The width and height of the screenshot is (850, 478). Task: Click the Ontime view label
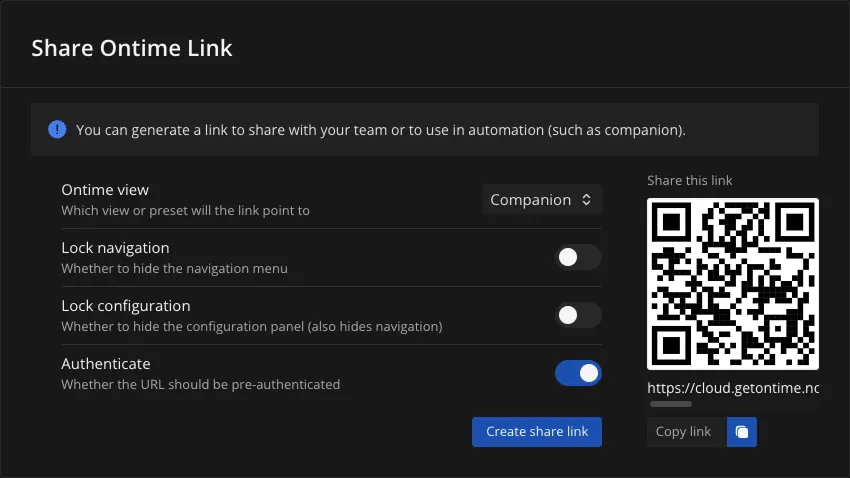(105, 190)
